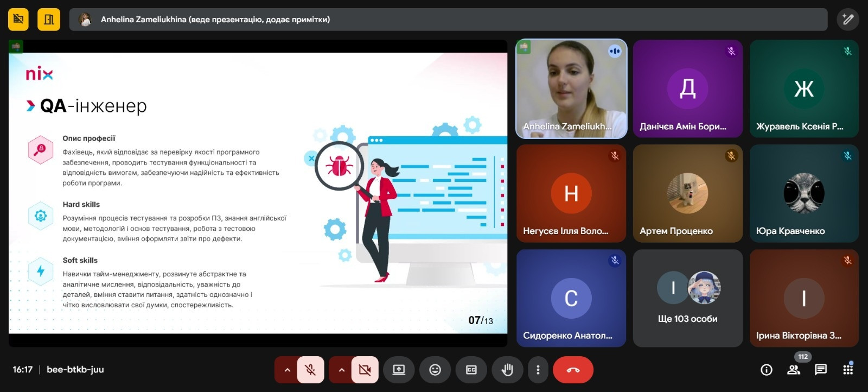Click the QA-інженер slide title
This screenshot has width=868, height=392.
tap(93, 106)
